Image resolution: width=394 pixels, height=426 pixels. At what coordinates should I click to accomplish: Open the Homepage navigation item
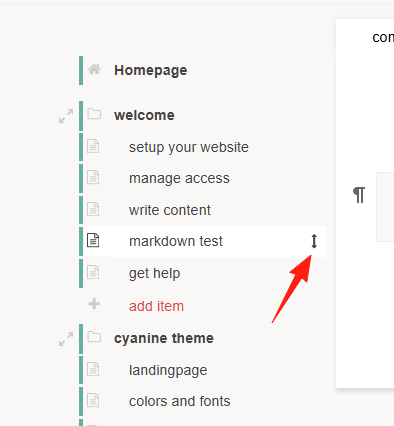coord(151,70)
